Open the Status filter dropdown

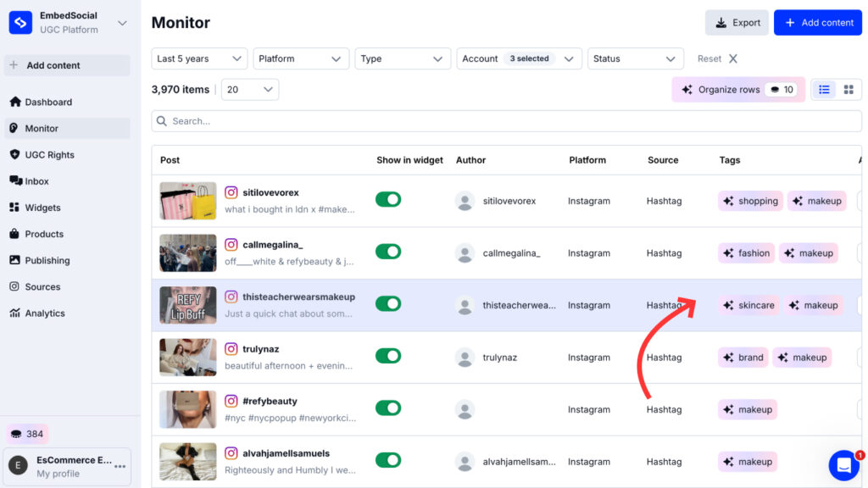[635, 58]
